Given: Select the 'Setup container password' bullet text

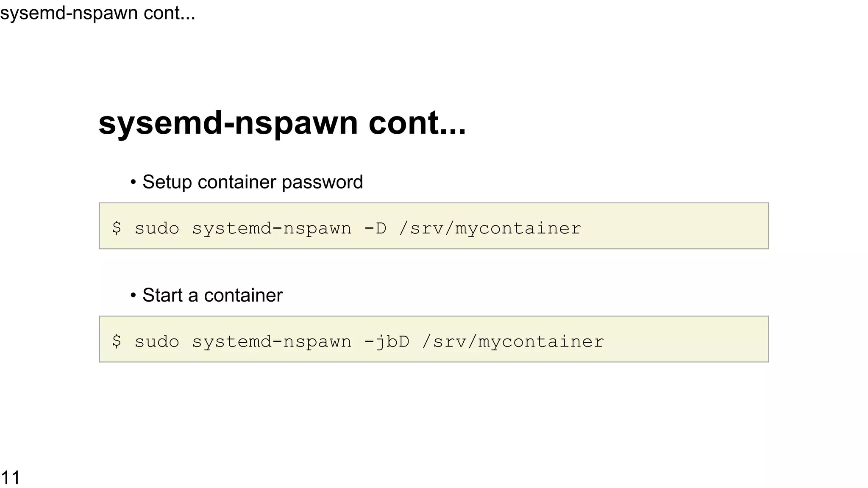Looking at the screenshot, I should coord(252,182).
